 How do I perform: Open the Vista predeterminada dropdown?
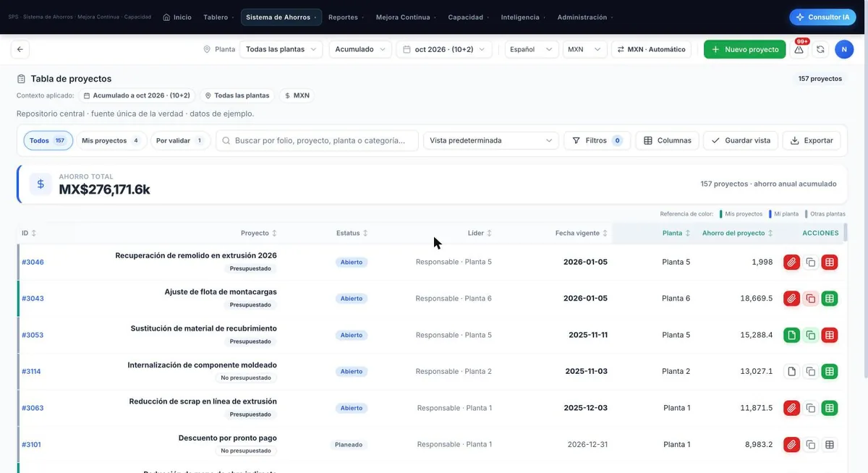[491, 140]
